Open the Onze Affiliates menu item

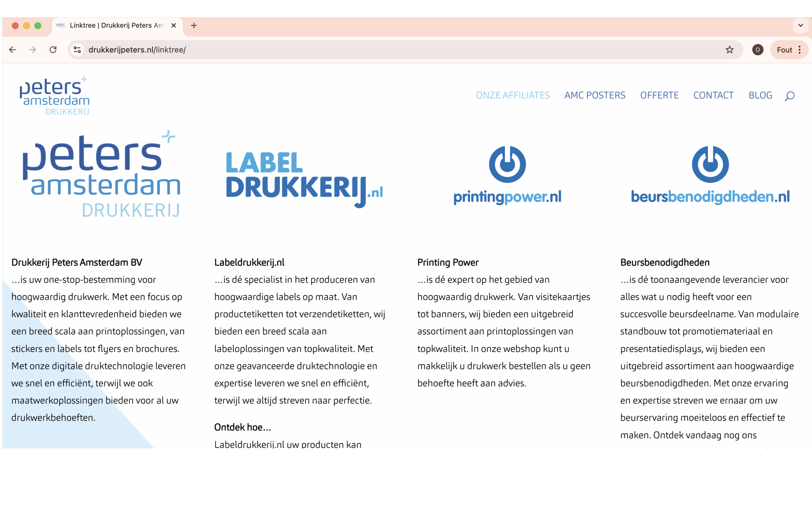click(x=513, y=96)
